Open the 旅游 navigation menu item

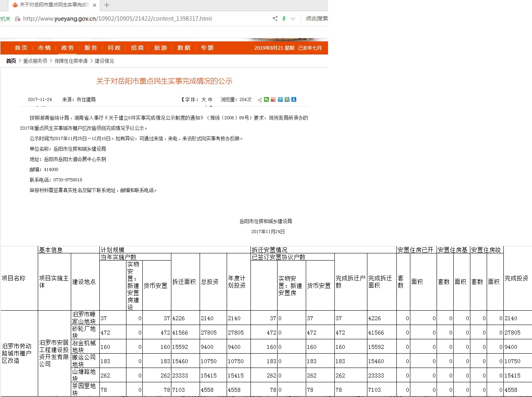pyautogui.click(x=160, y=48)
